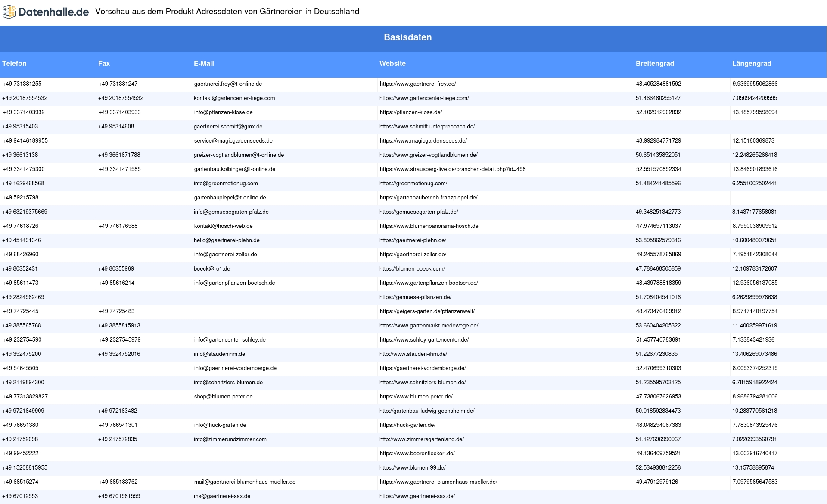Click website https://gaertnerei-plehn.de/

point(413,240)
